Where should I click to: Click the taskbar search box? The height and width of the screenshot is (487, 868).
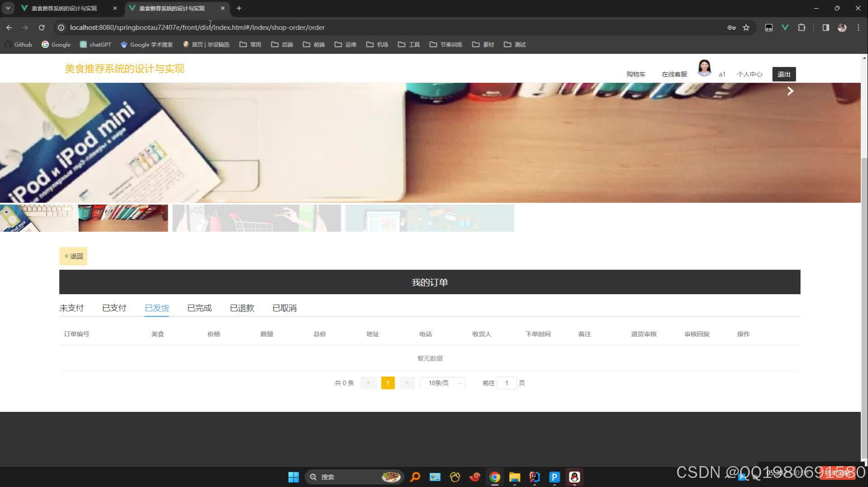click(x=354, y=477)
